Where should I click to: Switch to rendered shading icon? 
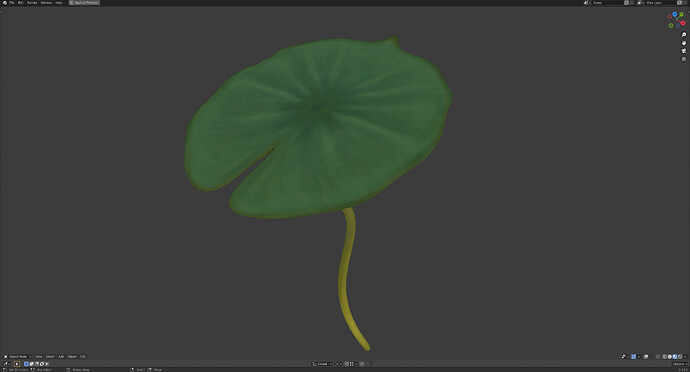(680, 357)
